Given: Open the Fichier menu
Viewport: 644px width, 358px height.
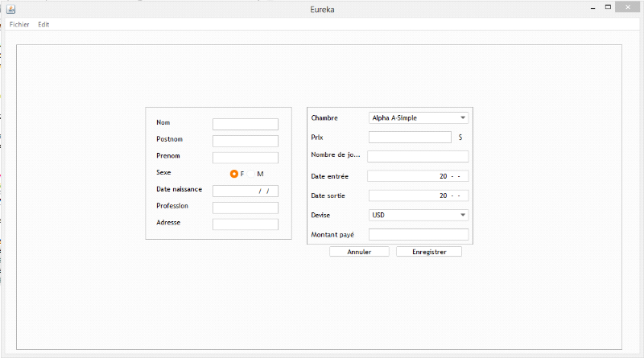Looking at the screenshot, I should pyautogui.click(x=19, y=24).
